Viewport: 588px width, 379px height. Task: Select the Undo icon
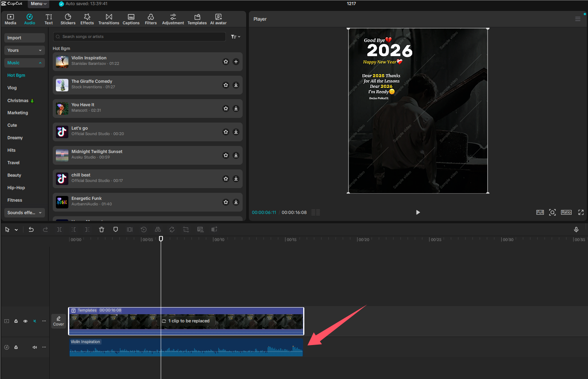coord(31,230)
